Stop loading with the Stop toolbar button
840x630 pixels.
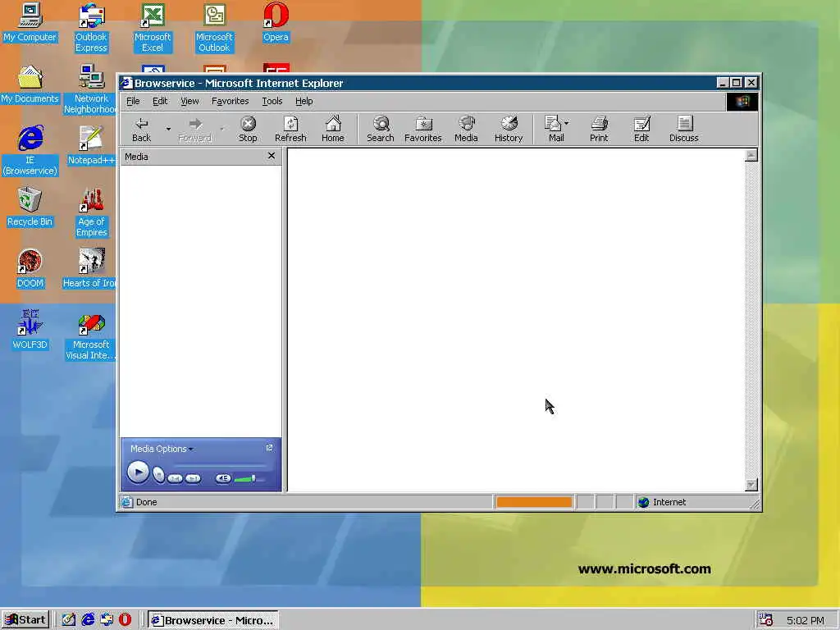coord(248,129)
